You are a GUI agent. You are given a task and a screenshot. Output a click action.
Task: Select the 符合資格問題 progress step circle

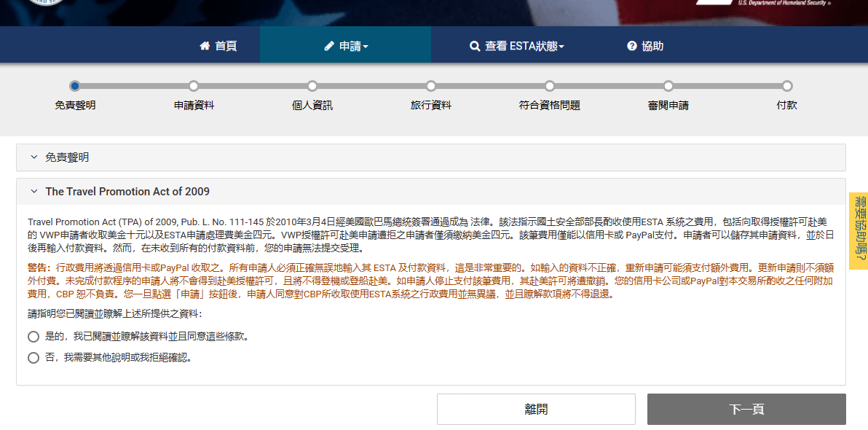click(x=550, y=86)
